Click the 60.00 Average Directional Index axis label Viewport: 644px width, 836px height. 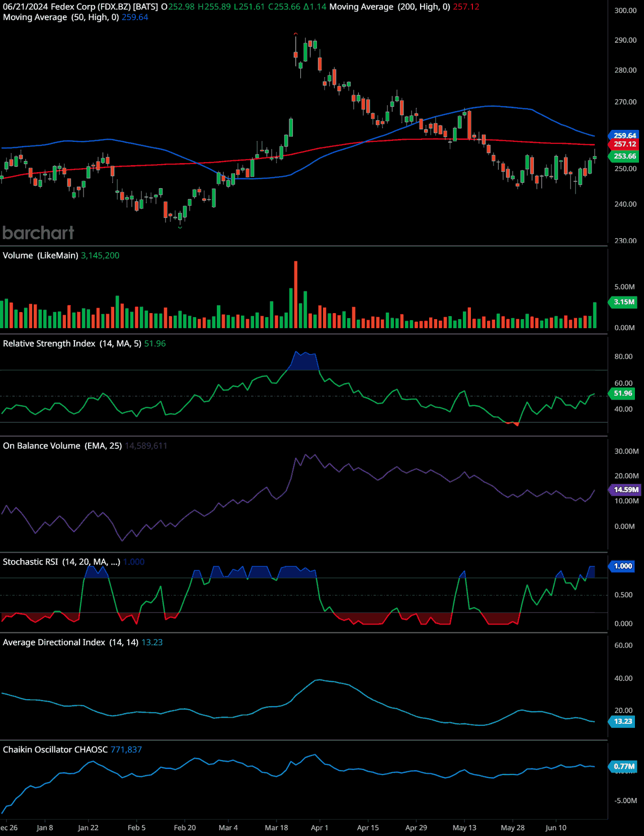[x=623, y=646]
